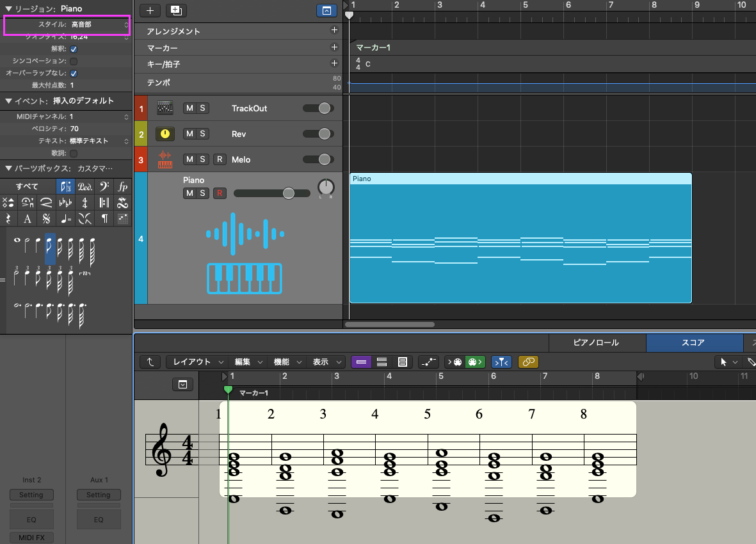Click the Setting button on Inst 2 channel strip
This screenshot has width=756, height=544.
tap(31, 495)
